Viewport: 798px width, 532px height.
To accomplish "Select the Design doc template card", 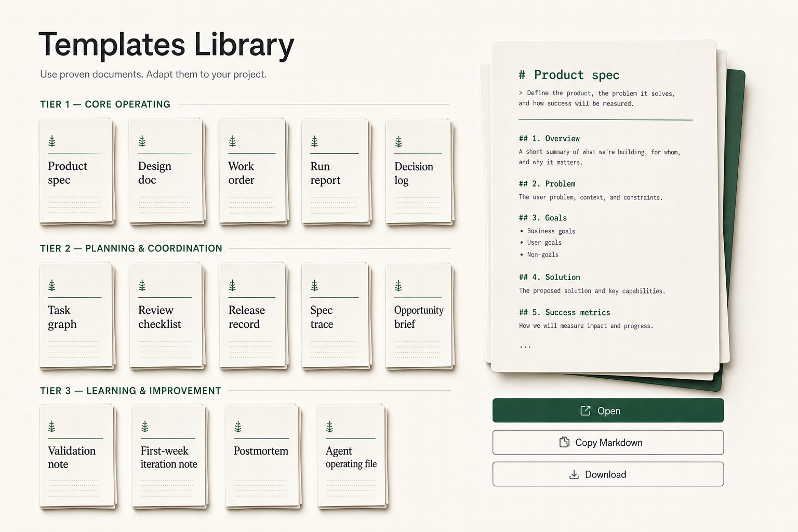I will click(167, 171).
